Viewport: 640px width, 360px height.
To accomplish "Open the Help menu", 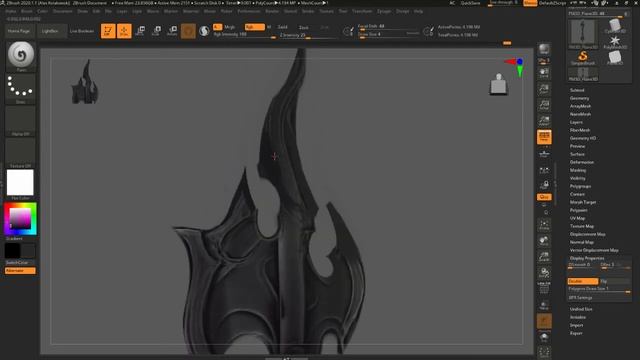I will click(418, 11).
